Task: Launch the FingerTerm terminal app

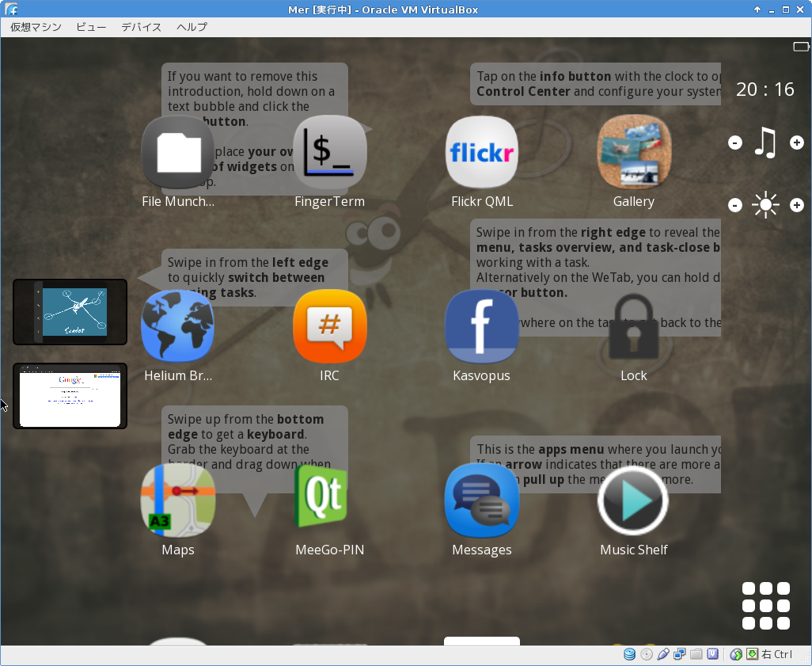Action: [330, 152]
